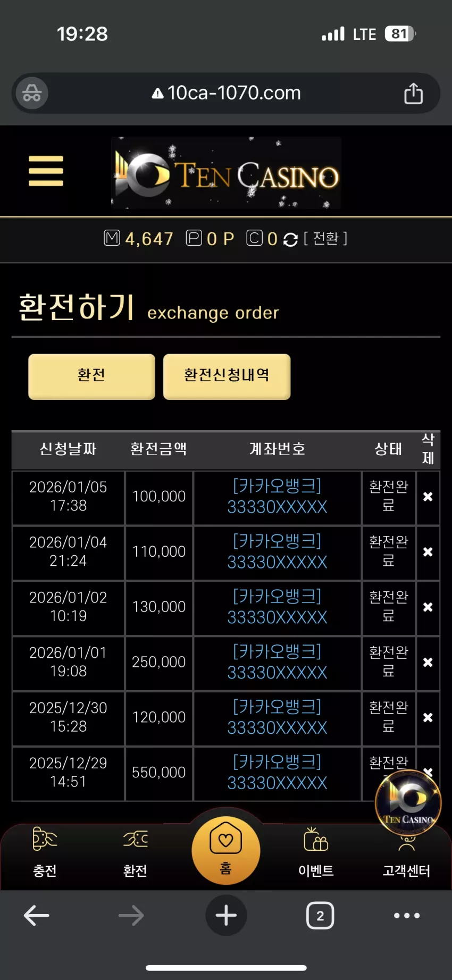Open new browser tab plus button

click(226, 915)
